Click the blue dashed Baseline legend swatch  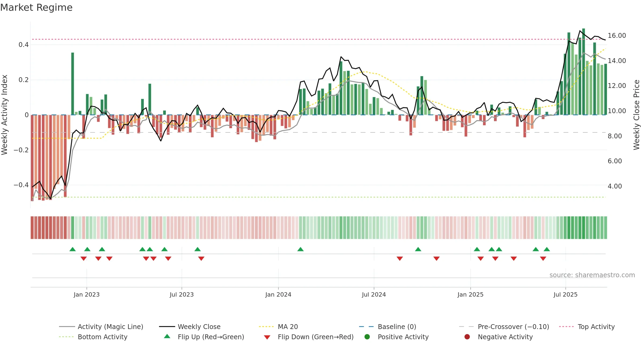point(366,327)
